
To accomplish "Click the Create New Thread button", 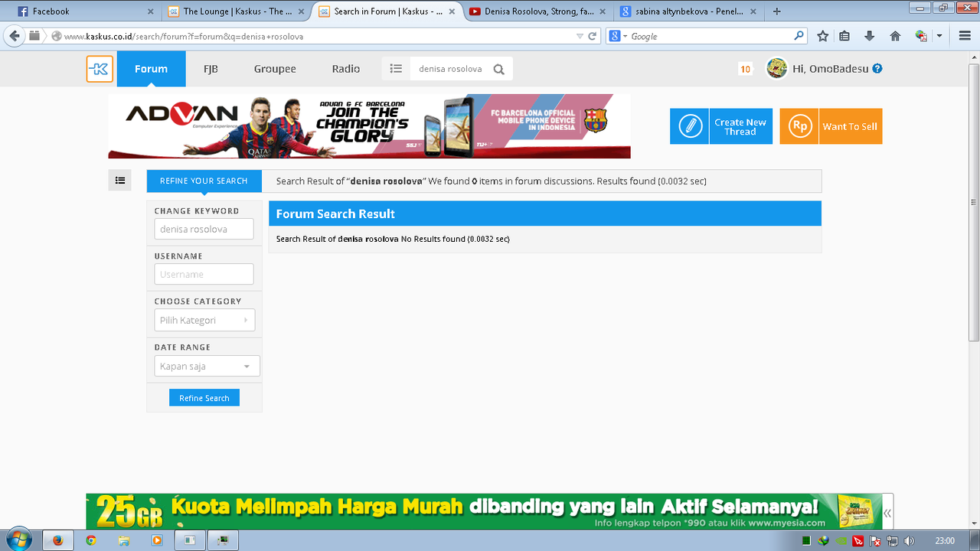I will pos(721,126).
